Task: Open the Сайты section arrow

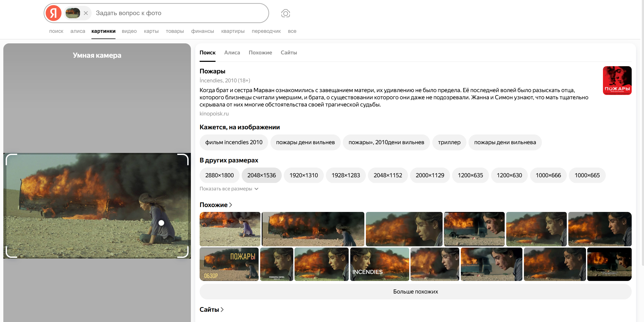Action: pos(222,310)
